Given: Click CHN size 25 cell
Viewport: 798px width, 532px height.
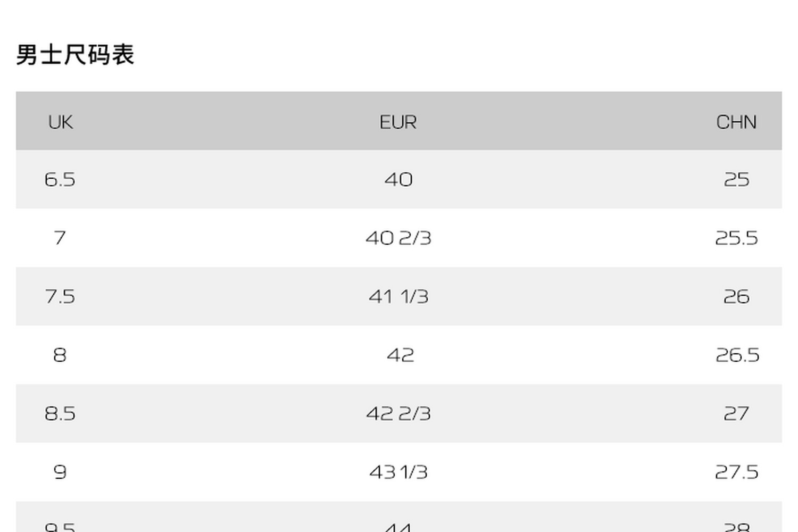Looking at the screenshot, I should click(x=736, y=179).
